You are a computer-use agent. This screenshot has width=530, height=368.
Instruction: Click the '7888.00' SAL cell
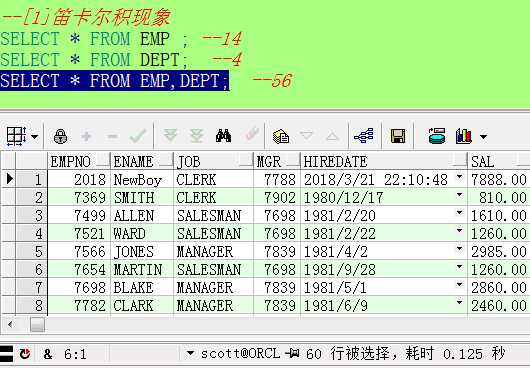pos(499,180)
